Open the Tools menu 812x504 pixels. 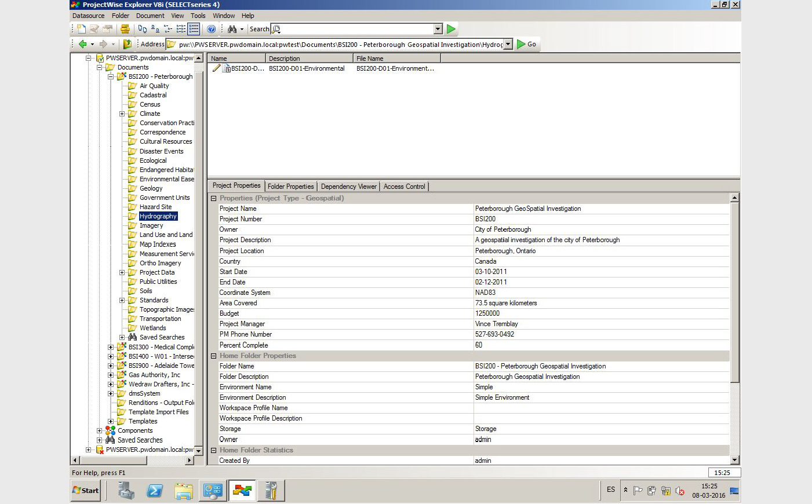[198, 16]
